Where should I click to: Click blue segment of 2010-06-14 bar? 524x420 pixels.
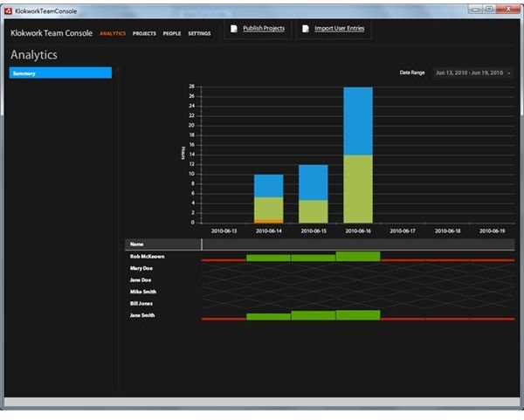(268, 186)
